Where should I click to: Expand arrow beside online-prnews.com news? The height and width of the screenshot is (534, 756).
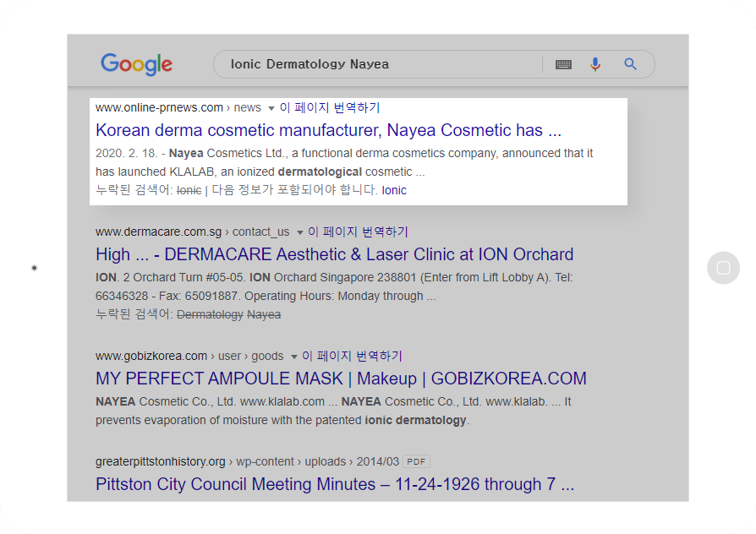coord(271,108)
